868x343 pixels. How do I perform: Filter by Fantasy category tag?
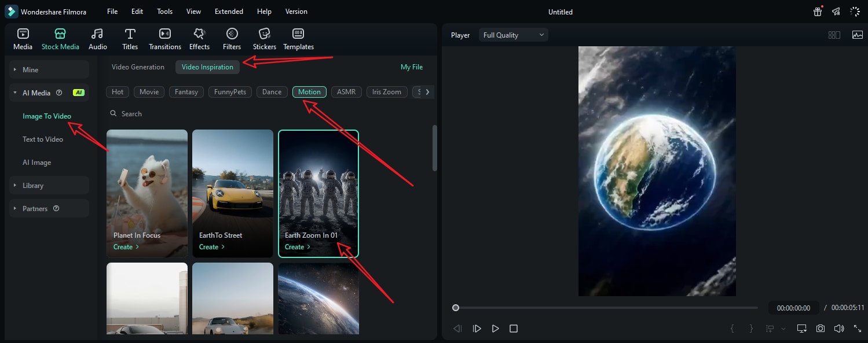[x=186, y=91]
